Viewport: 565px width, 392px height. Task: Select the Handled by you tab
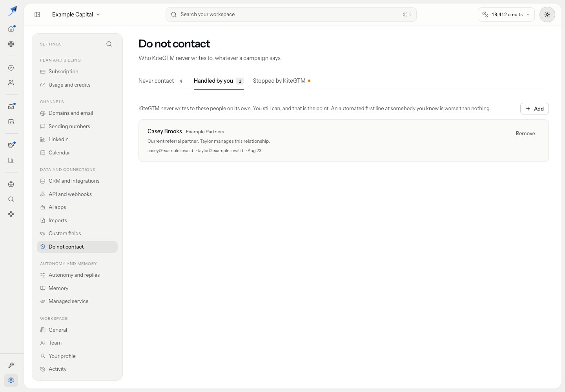coord(219,81)
